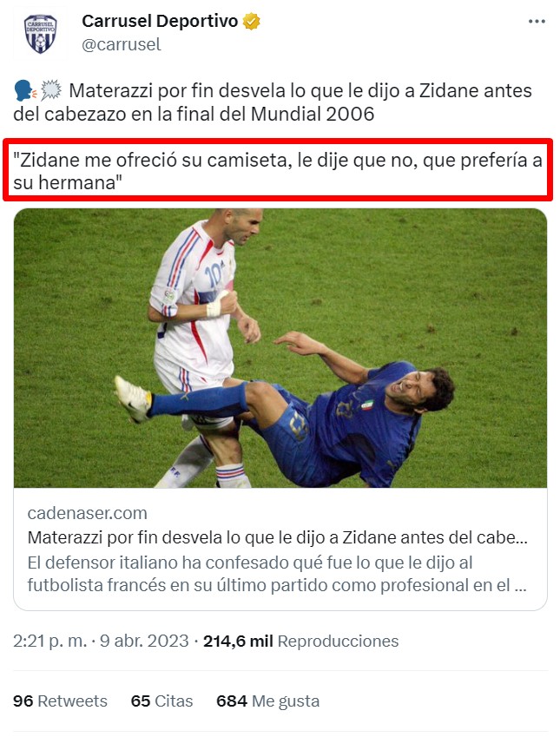The height and width of the screenshot is (737, 560).
Task: Select the highlighted Zidane quote text
Action: 278,171
